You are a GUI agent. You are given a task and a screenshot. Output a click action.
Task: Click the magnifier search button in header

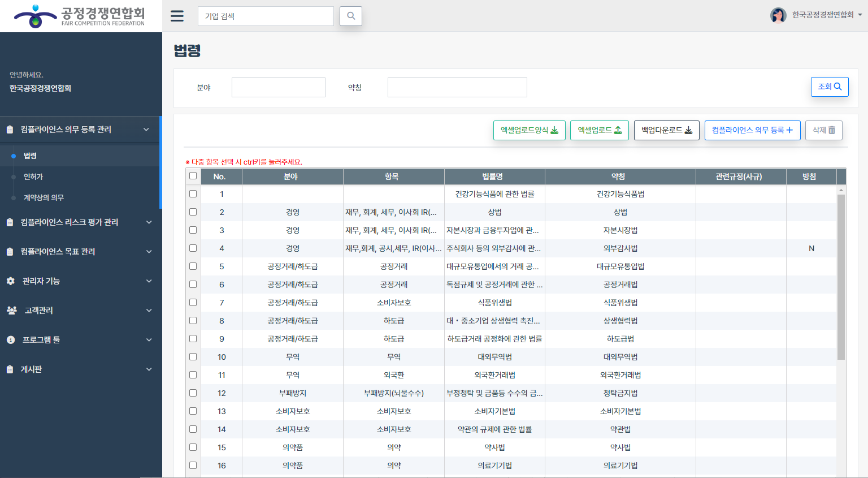[351, 16]
